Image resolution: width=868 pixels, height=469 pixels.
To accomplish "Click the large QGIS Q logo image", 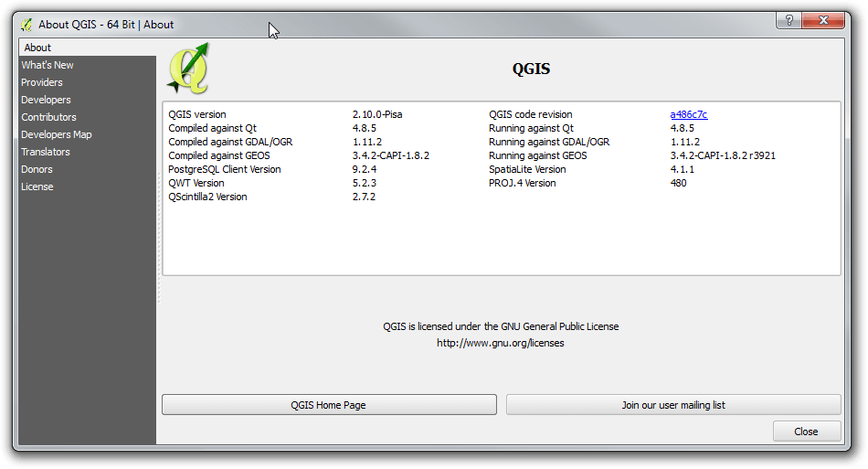I will click(x=189, y=69).
